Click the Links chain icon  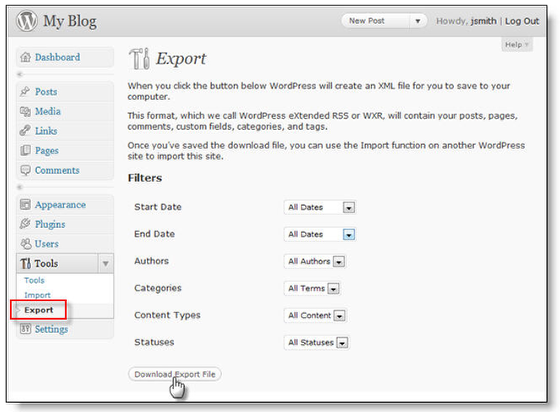(x=25, y=131)
